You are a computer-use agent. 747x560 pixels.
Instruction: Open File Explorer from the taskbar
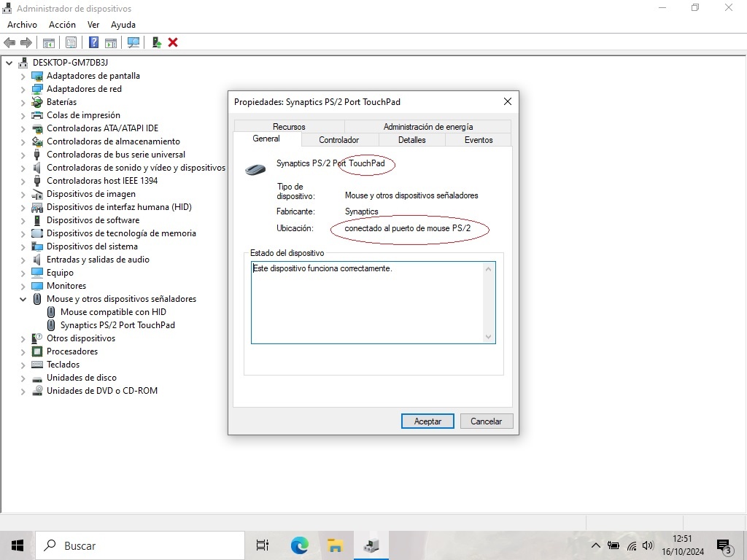pyautogui.click(x=336, y=545)
